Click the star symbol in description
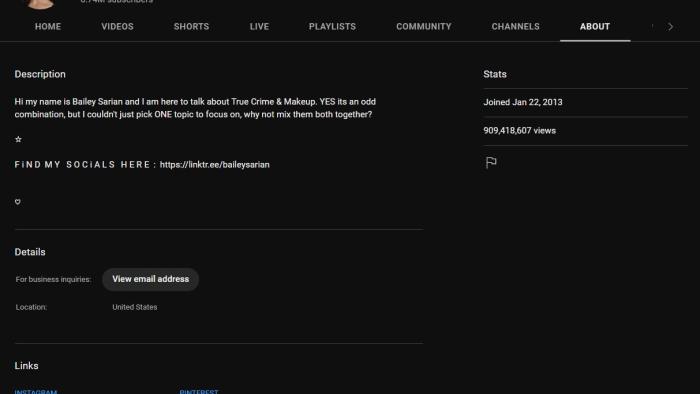 [18, 139]
